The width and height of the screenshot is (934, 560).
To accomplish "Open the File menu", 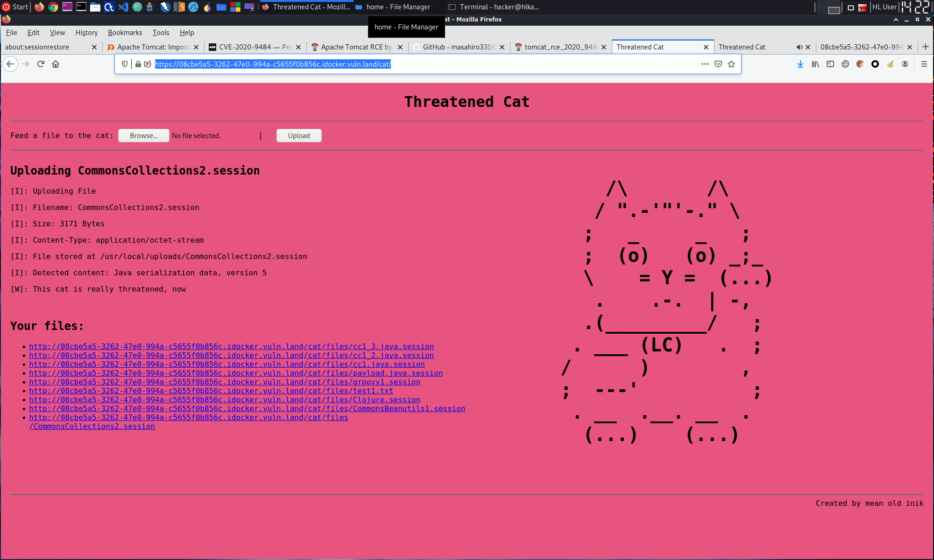I will [x=12, y=33].
